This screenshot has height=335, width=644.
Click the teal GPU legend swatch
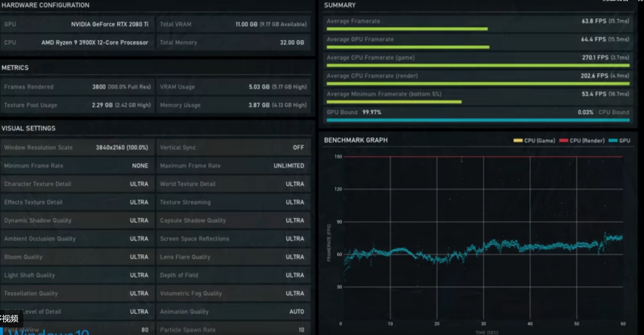coord(613,140)
